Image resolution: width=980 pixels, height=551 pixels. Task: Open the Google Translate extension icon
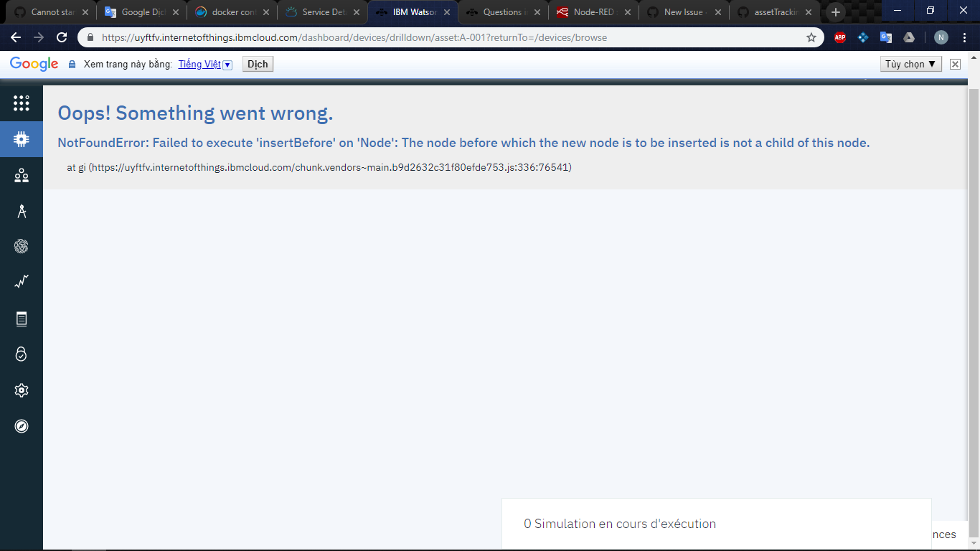click(x=886, y=38)
